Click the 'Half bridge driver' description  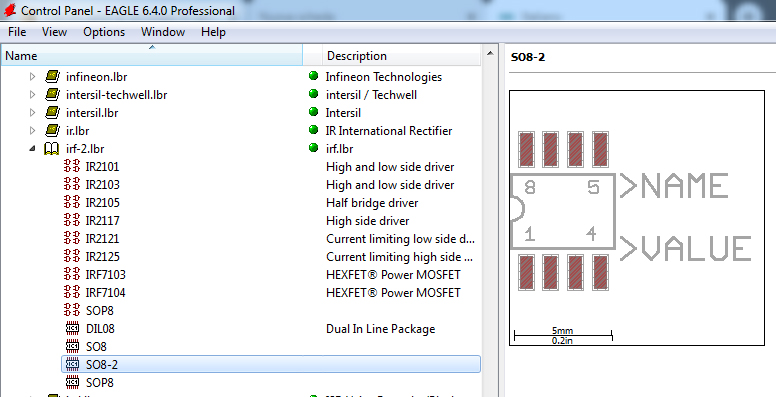click(372, 203)
